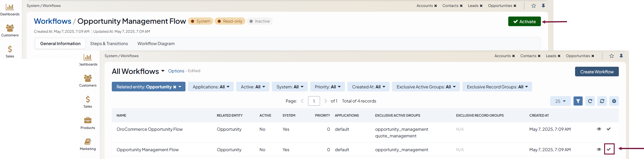Switch to Steps & Transitions tab

pos(109,44)
